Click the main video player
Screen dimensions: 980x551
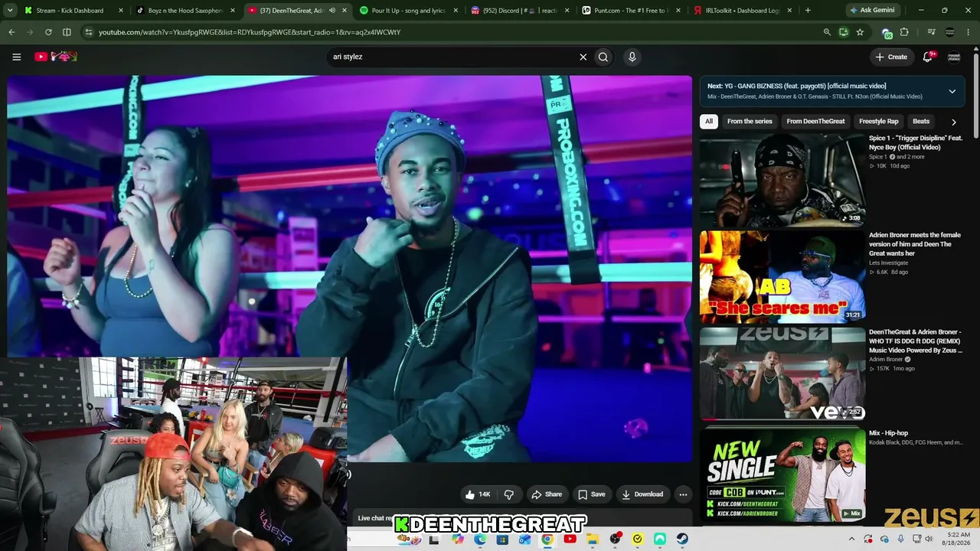point(350,268)
